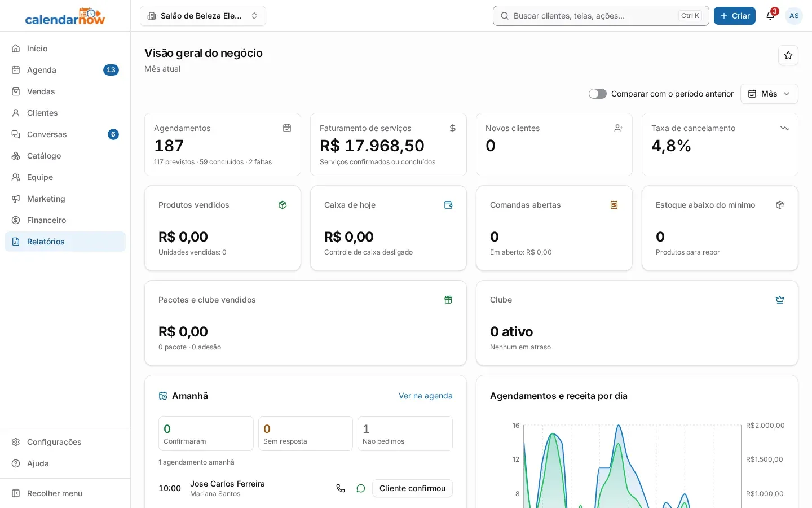Click the wallet icon on Caixa de hoje
Screen dimensions: 812x508
pos(448,205)
